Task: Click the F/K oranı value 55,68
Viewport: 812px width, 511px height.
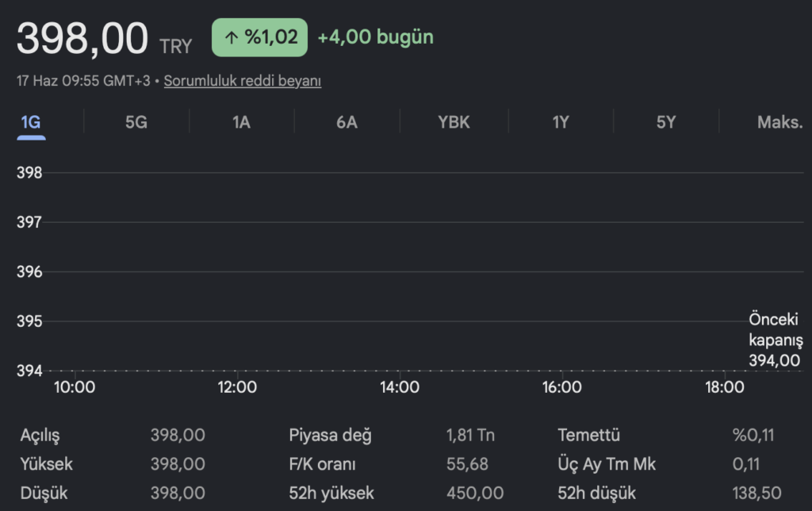Action: point(467,464)
